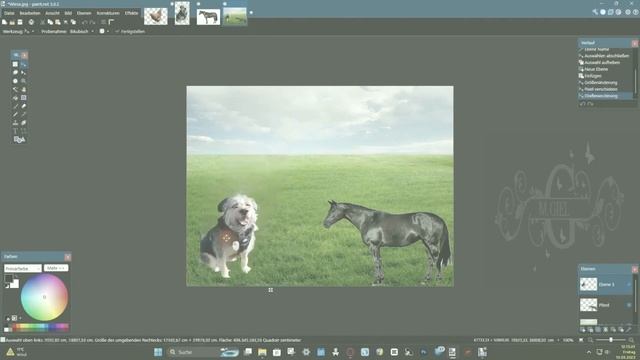Click the Save toolbar icon
The image size is (640, 360).
pyautogui.click(x=20, y=22)
